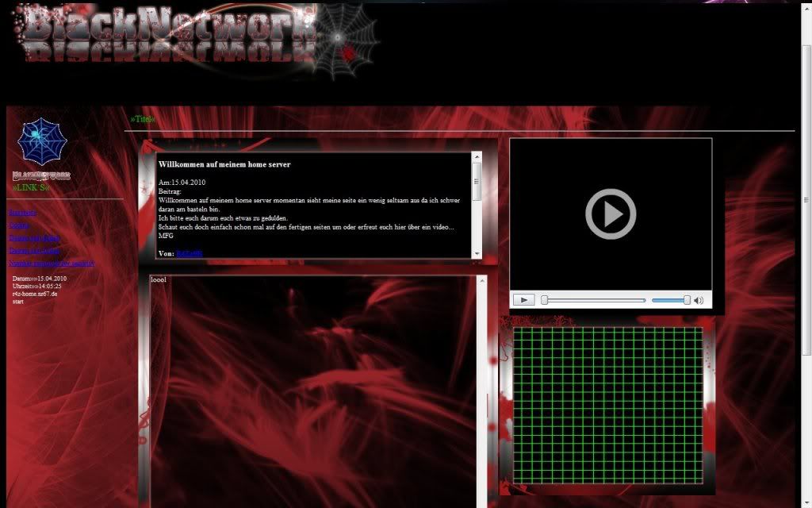Screen dimensions: 812x508
Task: Click the sidebar 'Datum»»15.04.2010' text
Action: pyautogui.click(x=40, y=279)
